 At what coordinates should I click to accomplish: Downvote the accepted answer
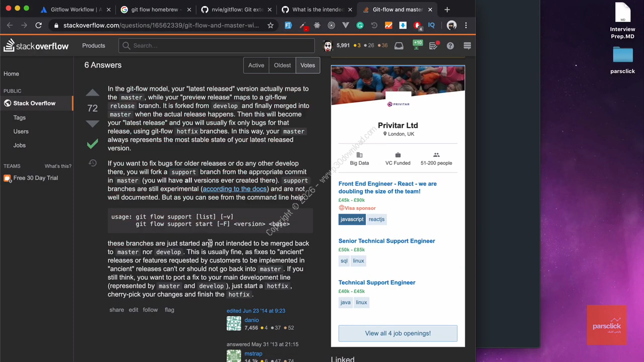tap(92, 124)
